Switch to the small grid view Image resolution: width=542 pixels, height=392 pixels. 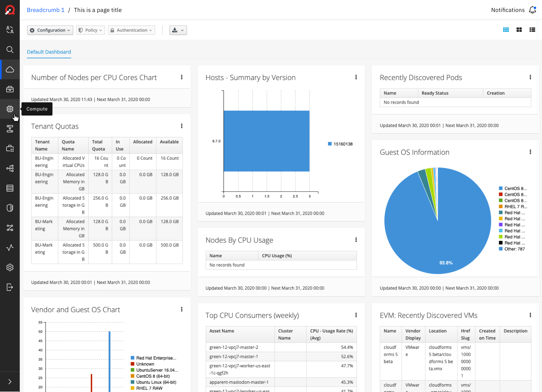506,30
